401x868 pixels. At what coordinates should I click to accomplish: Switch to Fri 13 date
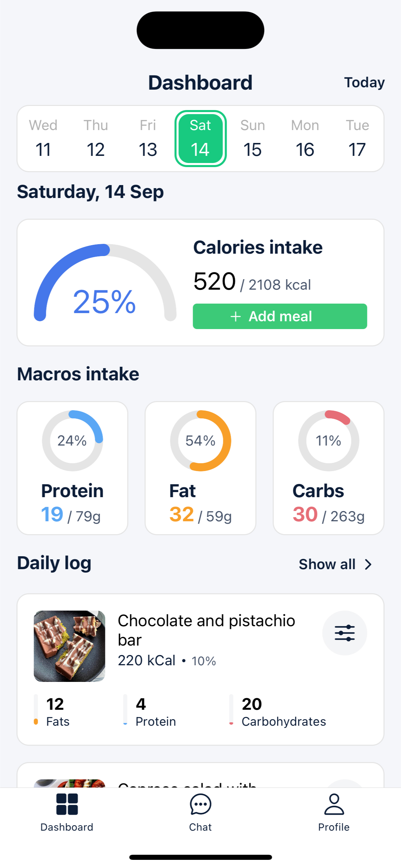[x=148, y=139]
